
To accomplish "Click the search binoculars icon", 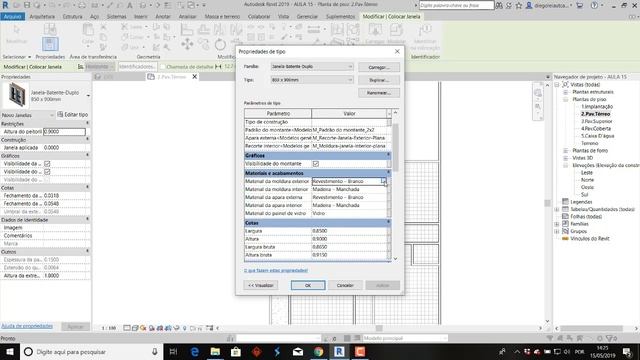I will [499, 5].
